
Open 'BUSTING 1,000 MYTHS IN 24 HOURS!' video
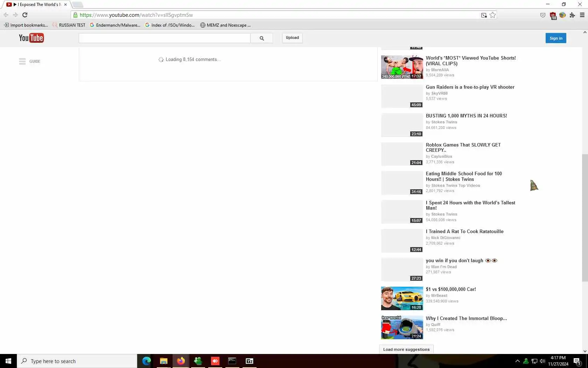(x=466, y=116)
